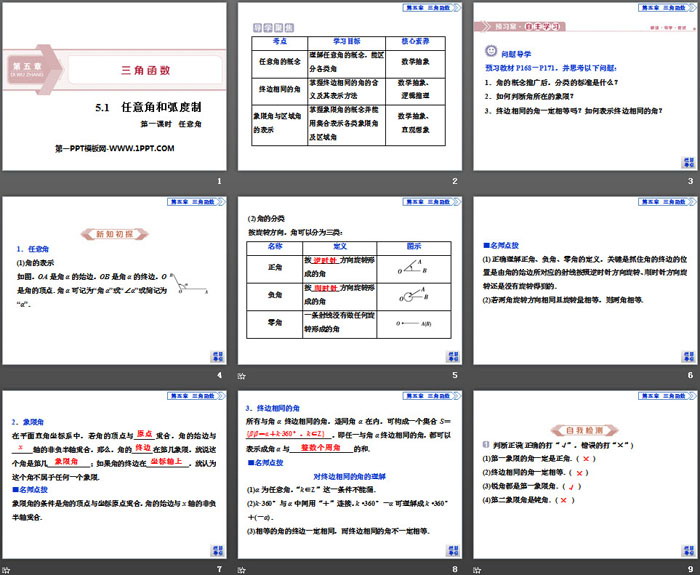Select slide 6 thumbnail with 名师点拨 notes
Screen dimensions: 700x575
(585, 281)
